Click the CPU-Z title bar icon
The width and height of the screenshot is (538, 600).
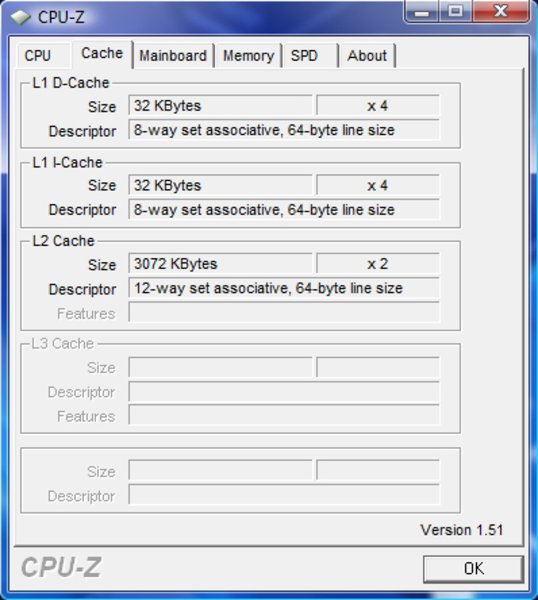point(21,17)
